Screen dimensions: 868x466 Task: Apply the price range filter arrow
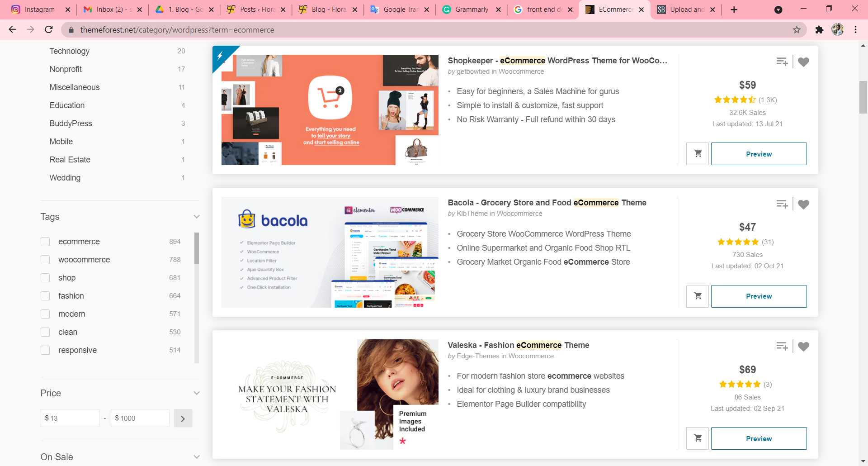click(x=183, y=418)
